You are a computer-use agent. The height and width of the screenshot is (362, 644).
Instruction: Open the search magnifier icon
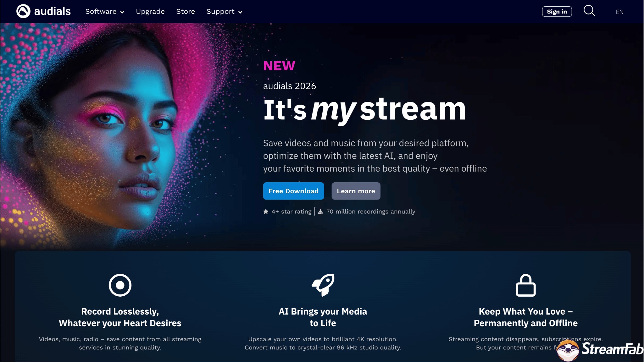tap(589, 11)
